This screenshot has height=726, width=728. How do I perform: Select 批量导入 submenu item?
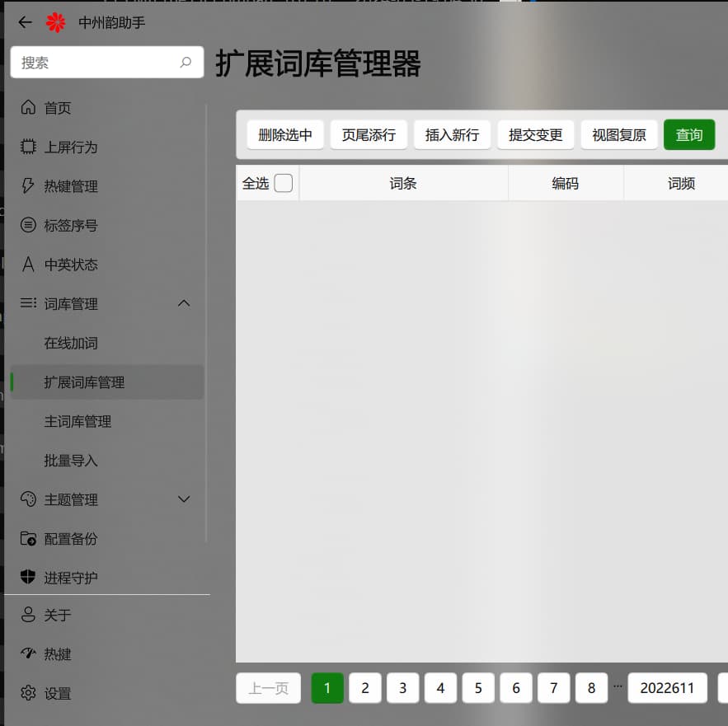tap(71, 461)
